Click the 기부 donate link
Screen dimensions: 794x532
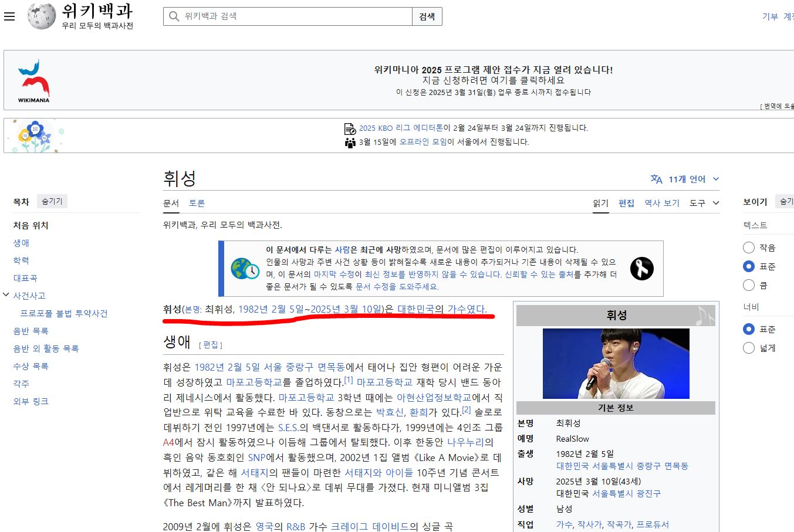770,16
